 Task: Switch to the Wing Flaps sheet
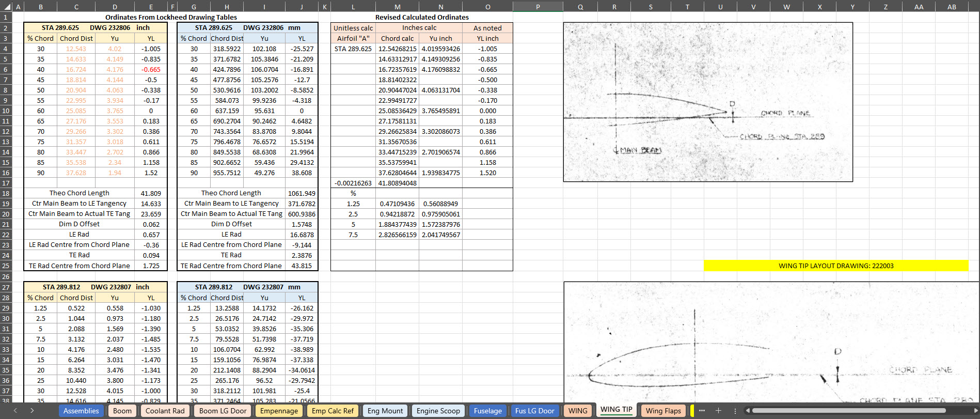[x=663, y=411]
